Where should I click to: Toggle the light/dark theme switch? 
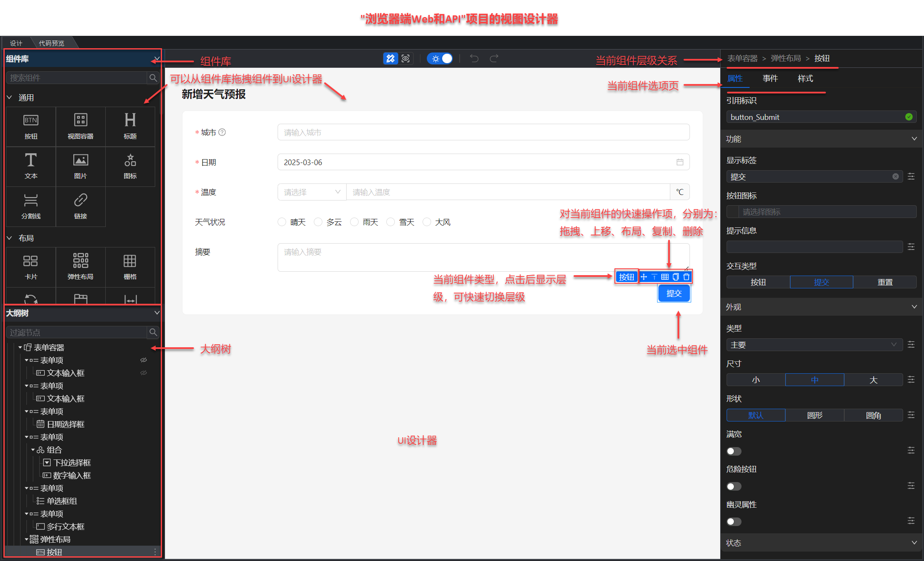click(440, 58)
